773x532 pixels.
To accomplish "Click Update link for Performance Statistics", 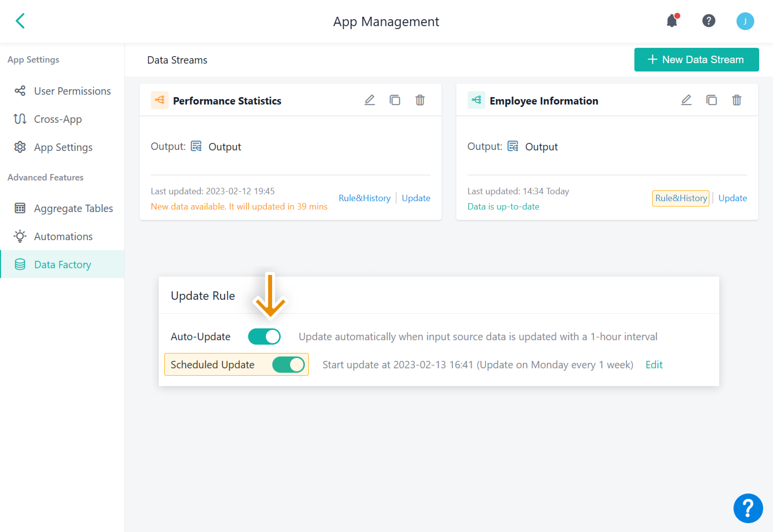I will [416, 198].
